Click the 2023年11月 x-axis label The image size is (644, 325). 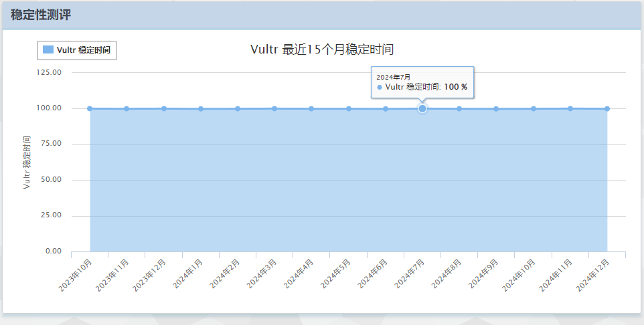pos(113,276)
